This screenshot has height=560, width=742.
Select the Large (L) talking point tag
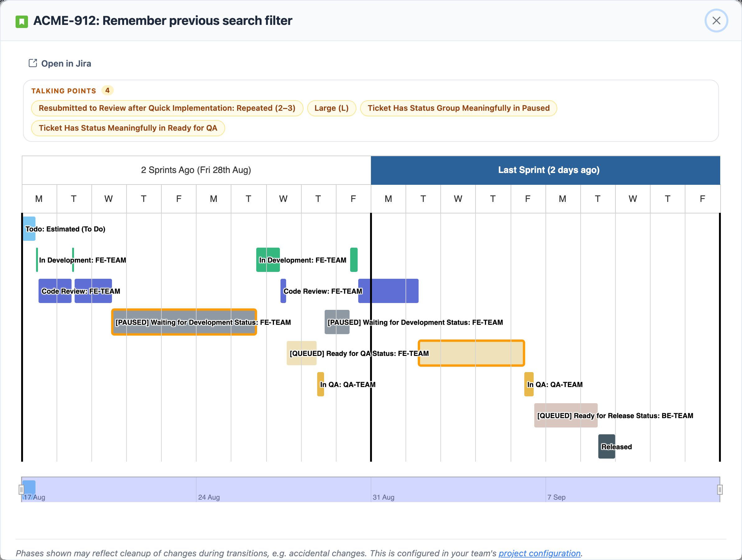coord(332,108)
